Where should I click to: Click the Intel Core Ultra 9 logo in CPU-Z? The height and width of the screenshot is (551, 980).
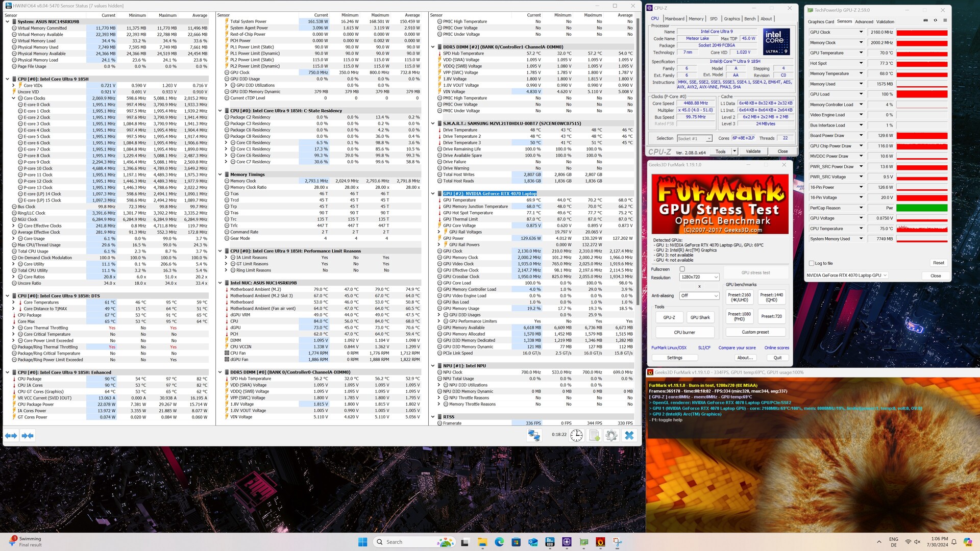(777, 41)
